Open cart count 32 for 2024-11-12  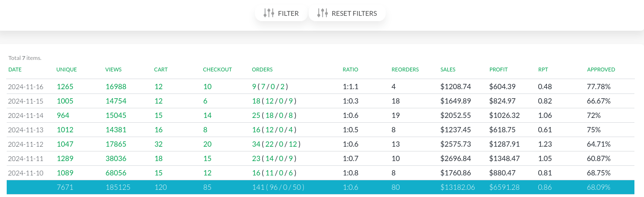(158, 144)
